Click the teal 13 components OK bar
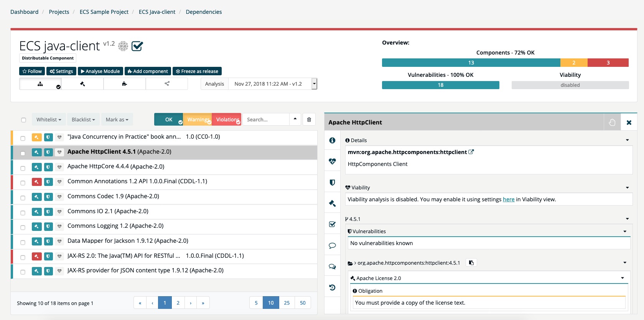The image size is (644, 320). 471,63
